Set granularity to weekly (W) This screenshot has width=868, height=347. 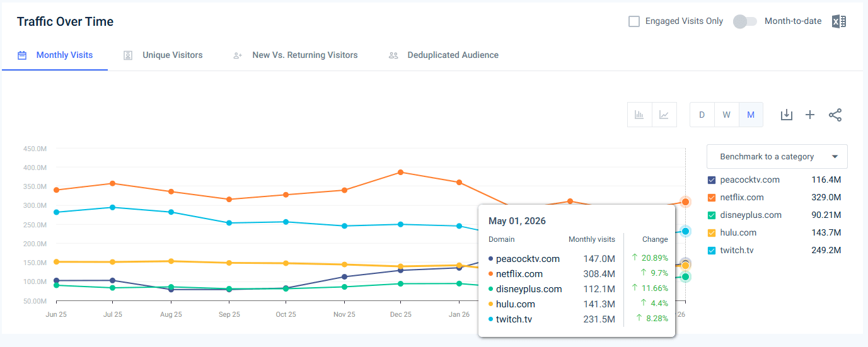726,115
